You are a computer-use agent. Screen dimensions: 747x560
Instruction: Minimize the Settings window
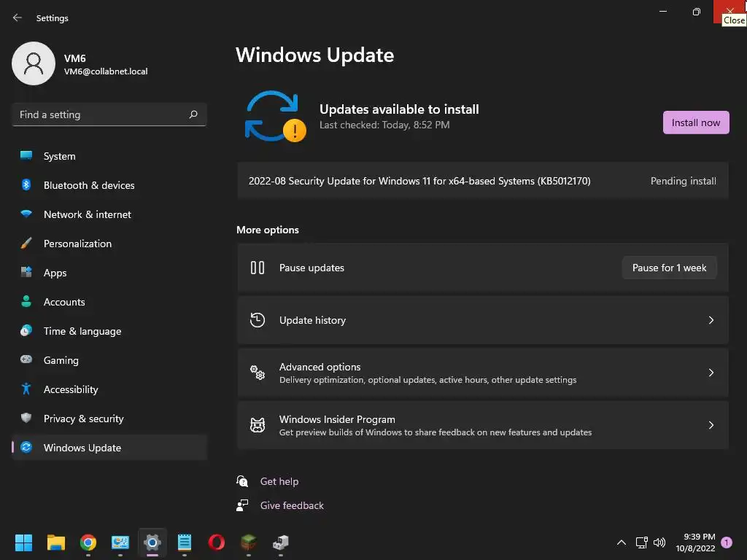click(662, 12)
